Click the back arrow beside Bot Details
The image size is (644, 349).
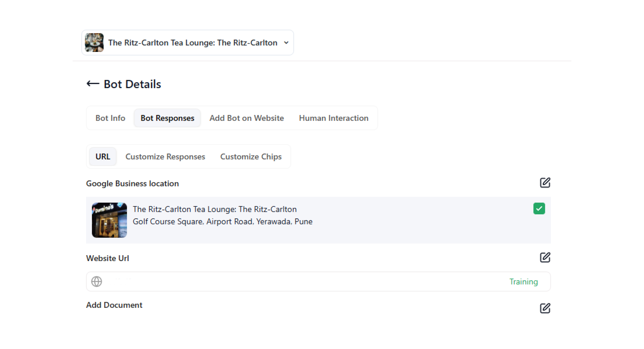93,84
